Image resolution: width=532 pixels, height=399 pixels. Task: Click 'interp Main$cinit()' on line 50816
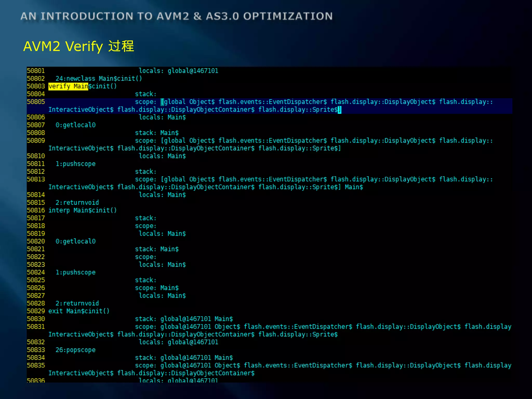pyautogui.click(x=83, y=210)
